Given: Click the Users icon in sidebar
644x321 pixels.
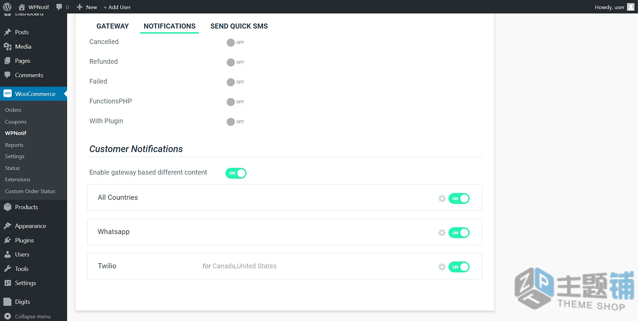Looking at the screenshot, I should pos(7,254).
